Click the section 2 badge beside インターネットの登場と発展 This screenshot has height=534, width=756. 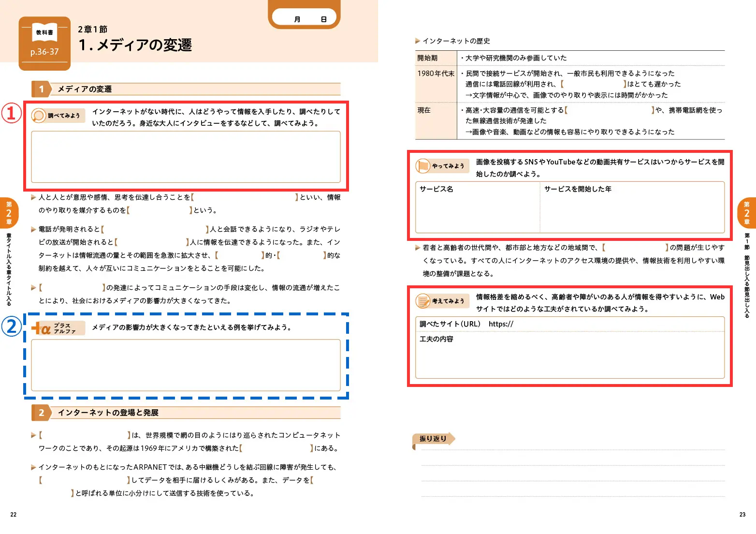click(x=41, y=413)
